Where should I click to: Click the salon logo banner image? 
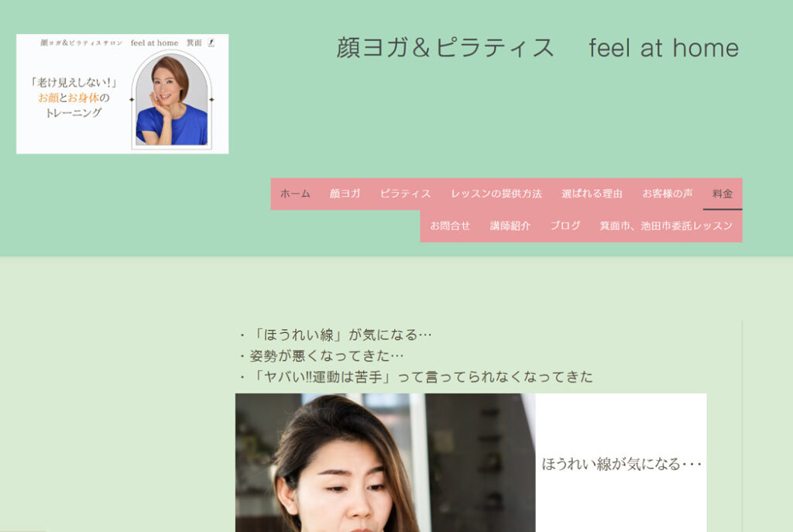click(x=122, y=94)
